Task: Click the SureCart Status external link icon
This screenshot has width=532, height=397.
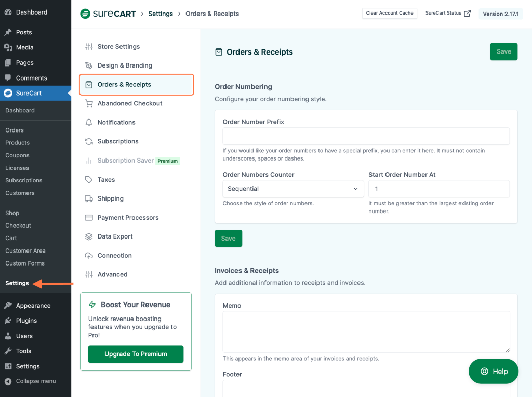Action: click(x=467, y=14)
